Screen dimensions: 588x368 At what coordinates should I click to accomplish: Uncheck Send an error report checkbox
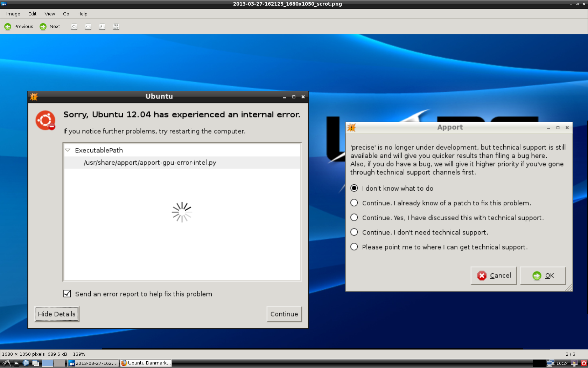(x=67, y=294)
